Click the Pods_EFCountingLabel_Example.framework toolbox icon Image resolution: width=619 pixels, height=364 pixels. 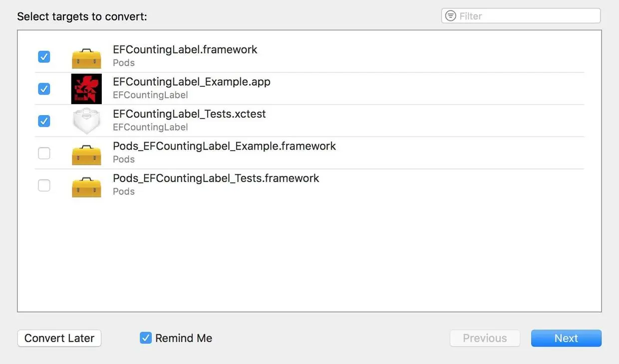click(86, 155)
